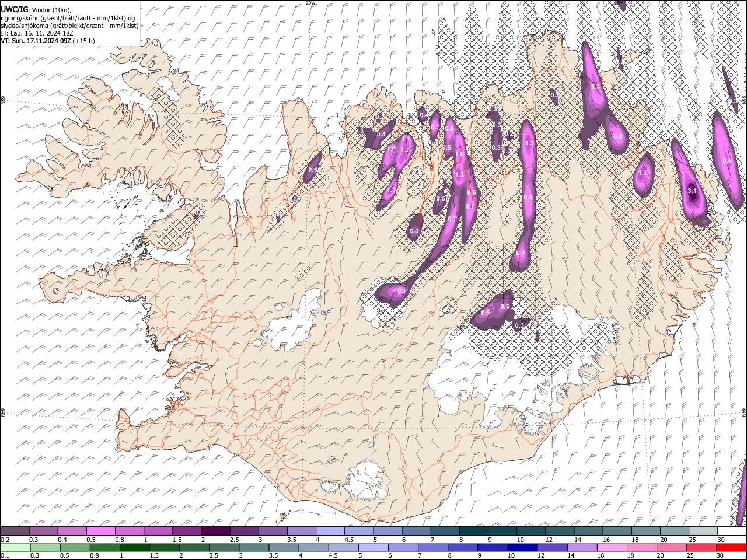Pick lavender upper legend swatch starting at 4
747x560 pixels.
tap(329, 531)
